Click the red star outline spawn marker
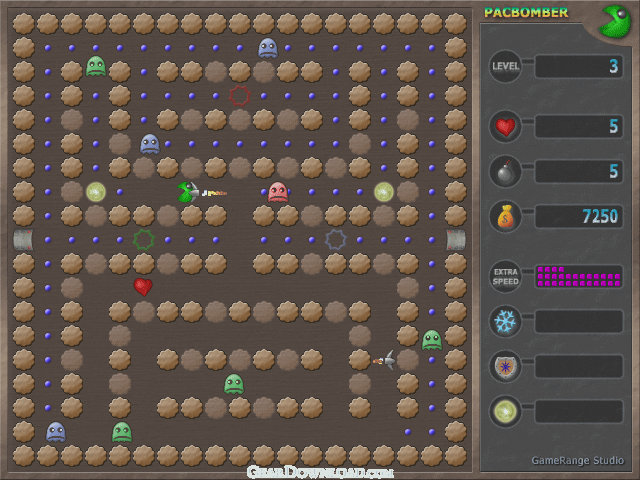The width and height of the screenshot is (640, 480). (x=240, y=96)
